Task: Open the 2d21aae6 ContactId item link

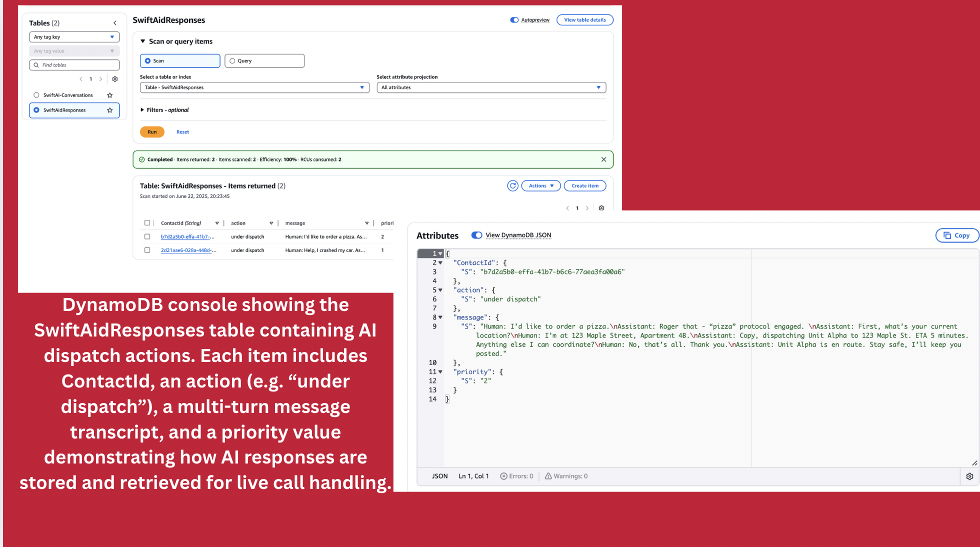Action: point(188,250)
